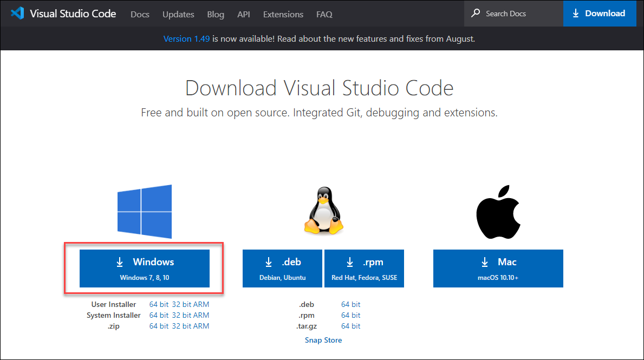Viewport: 644px width, 360px height.
Task: Select User Installer 64 bit link
Action: [x=159, y=304]
